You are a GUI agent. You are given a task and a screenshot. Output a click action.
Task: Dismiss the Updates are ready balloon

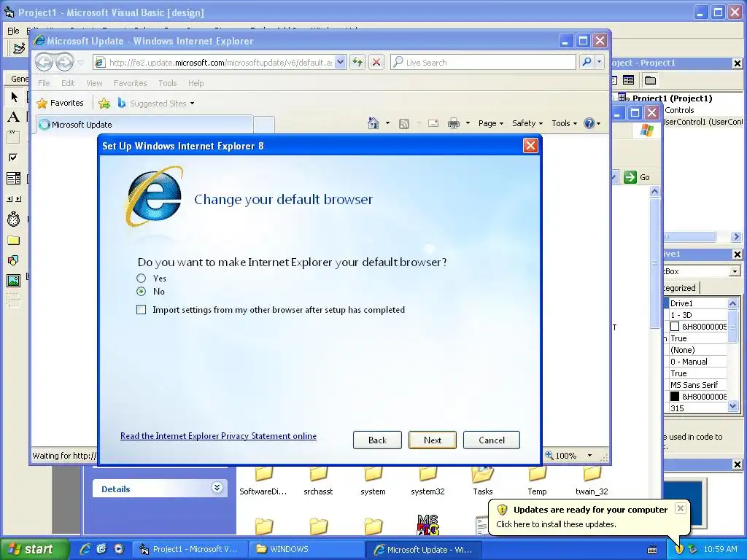coord(681,508)
